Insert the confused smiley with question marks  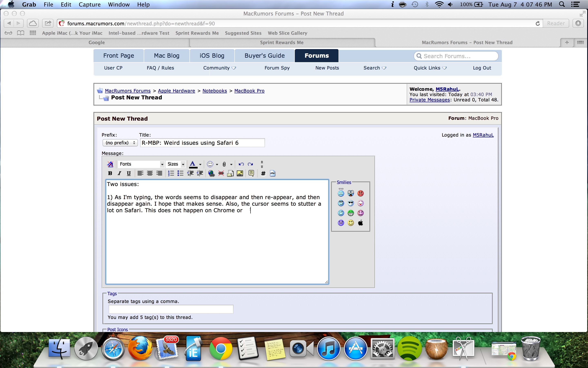341,193
